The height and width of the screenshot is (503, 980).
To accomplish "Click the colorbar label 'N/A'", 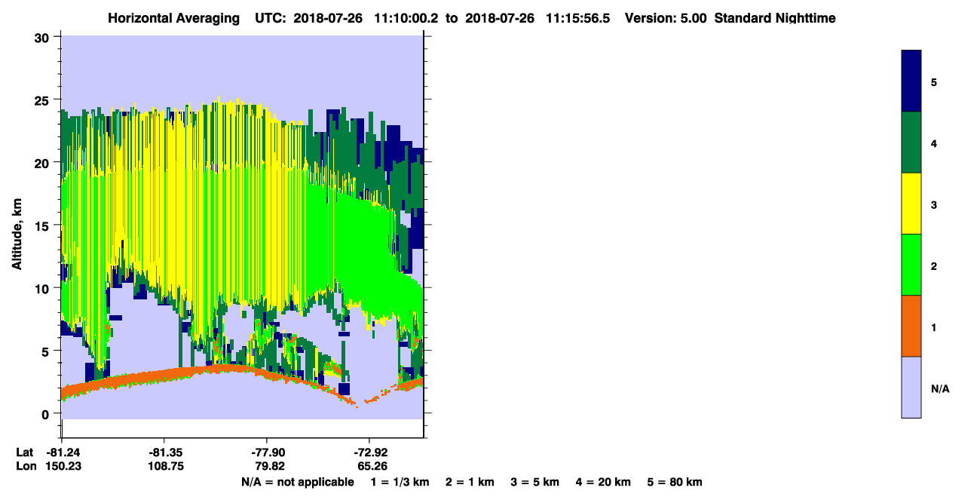I will point(940,388).
